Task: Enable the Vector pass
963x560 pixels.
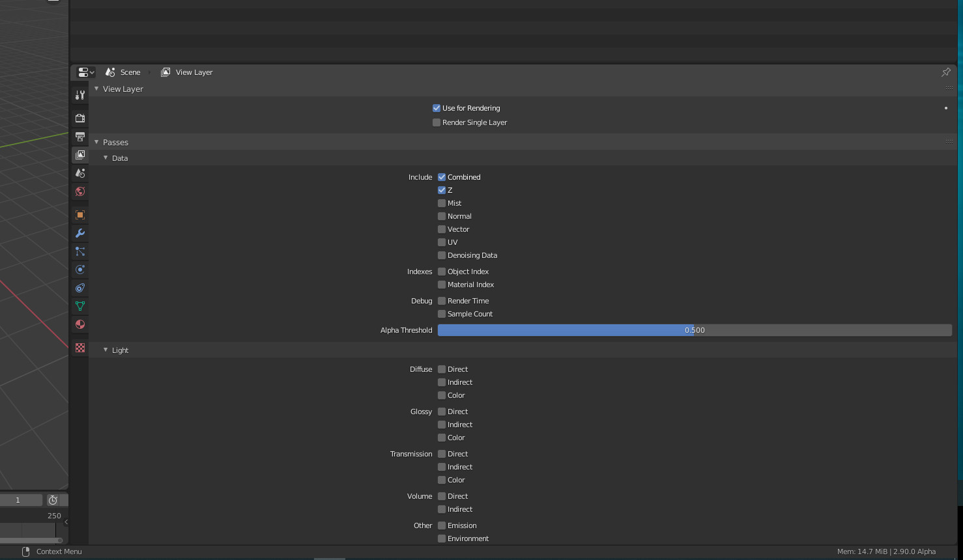Action: coord(442,229)
